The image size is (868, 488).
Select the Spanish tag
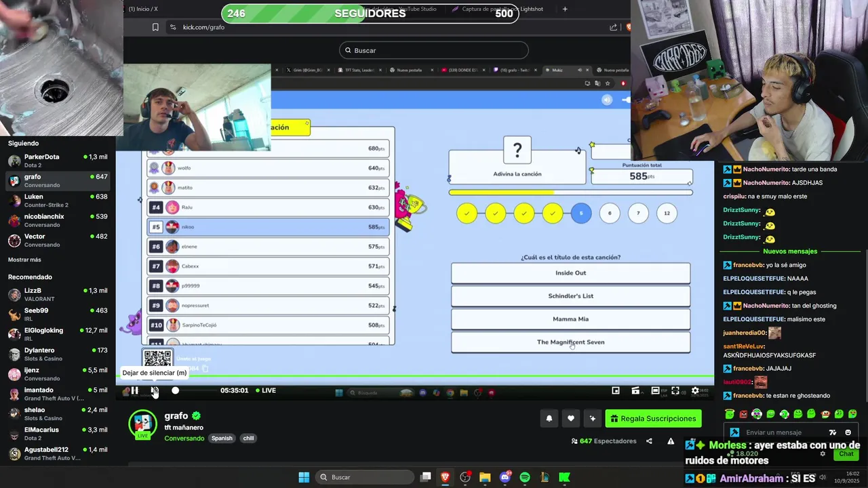tap(222, 439)
